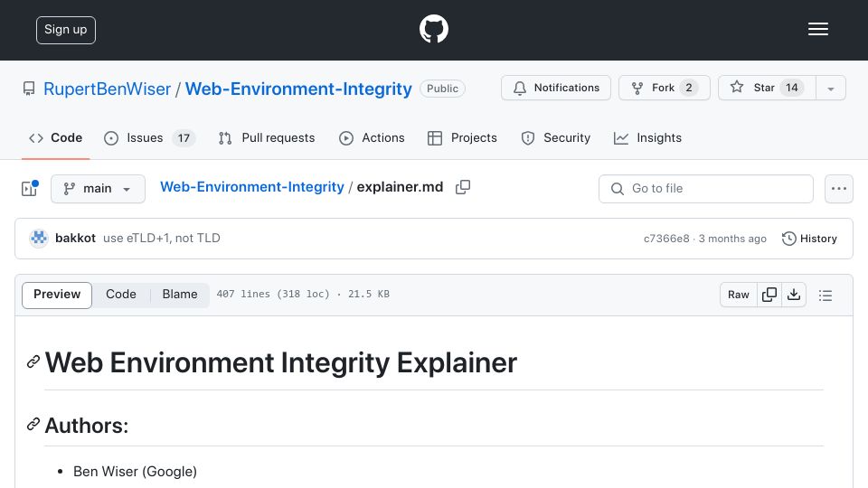Screen dimensions: 868x488
Task: Click '407 lines (318 loc) · 21.5 KB' text
Action: 303,295
